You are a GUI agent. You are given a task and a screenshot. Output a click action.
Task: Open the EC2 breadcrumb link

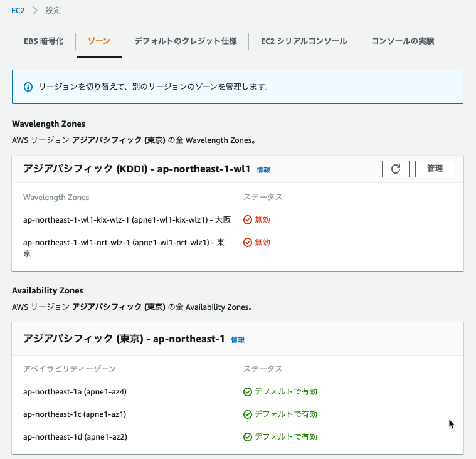coord(18,10)
